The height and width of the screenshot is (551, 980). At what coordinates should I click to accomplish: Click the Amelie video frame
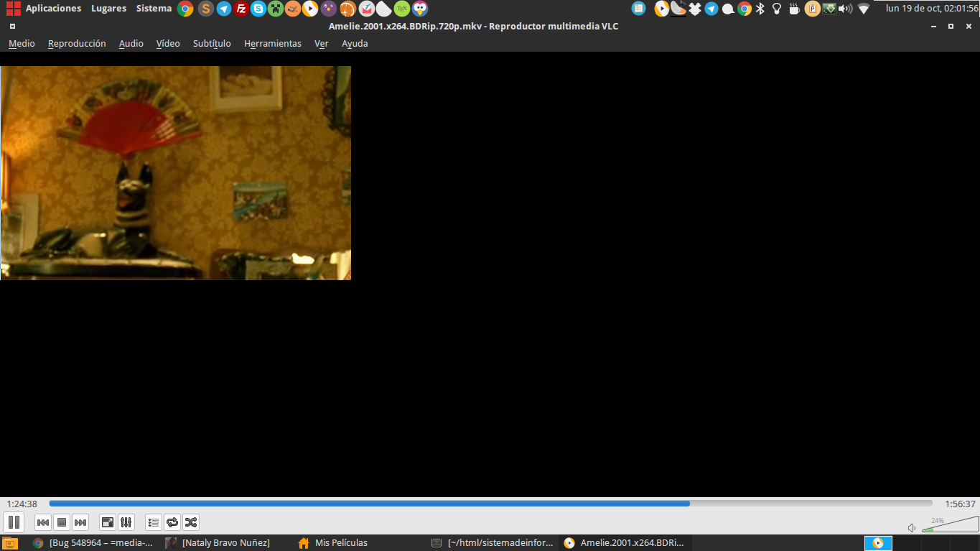pyautogui.click(x=175, y=172)
